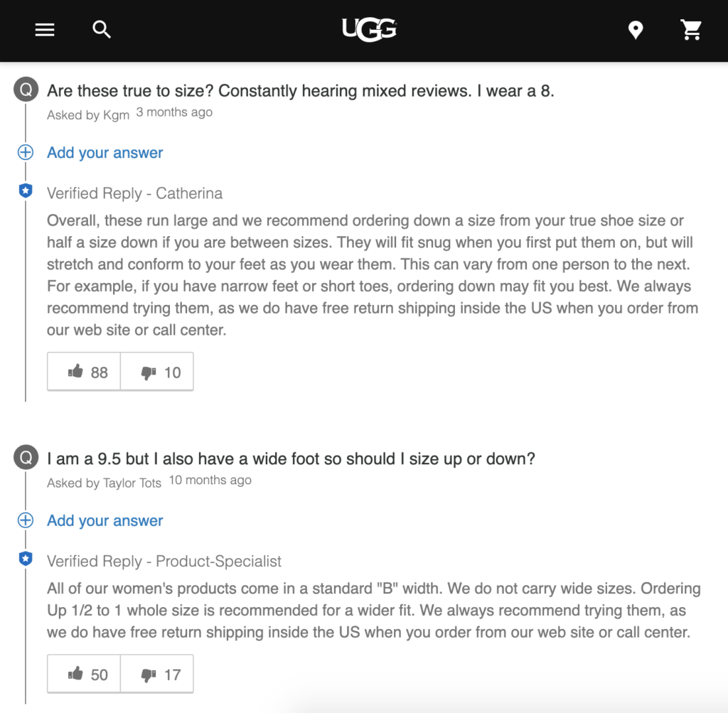Click the verified reply shield badge beside Catherina

point(25,190)
